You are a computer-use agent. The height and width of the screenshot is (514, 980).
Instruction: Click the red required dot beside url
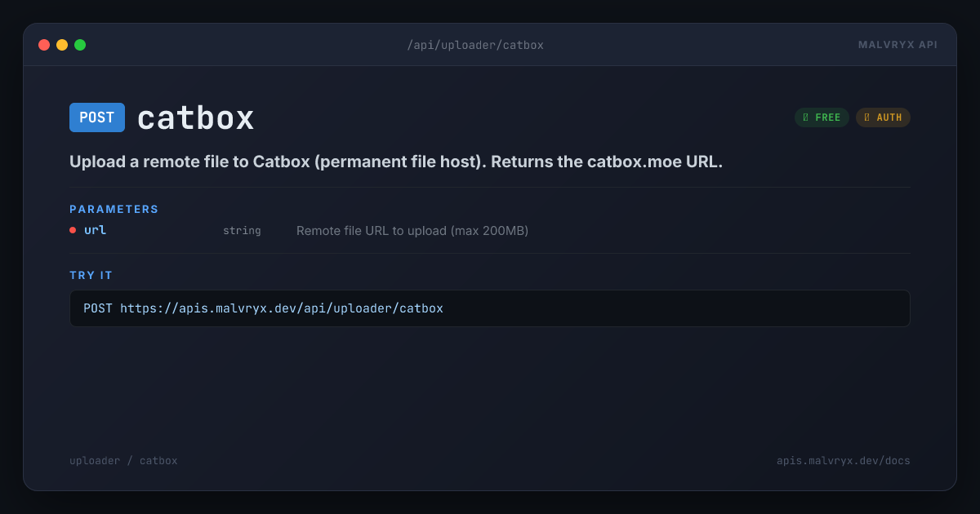pyautogui.click(x=73, y=230)
